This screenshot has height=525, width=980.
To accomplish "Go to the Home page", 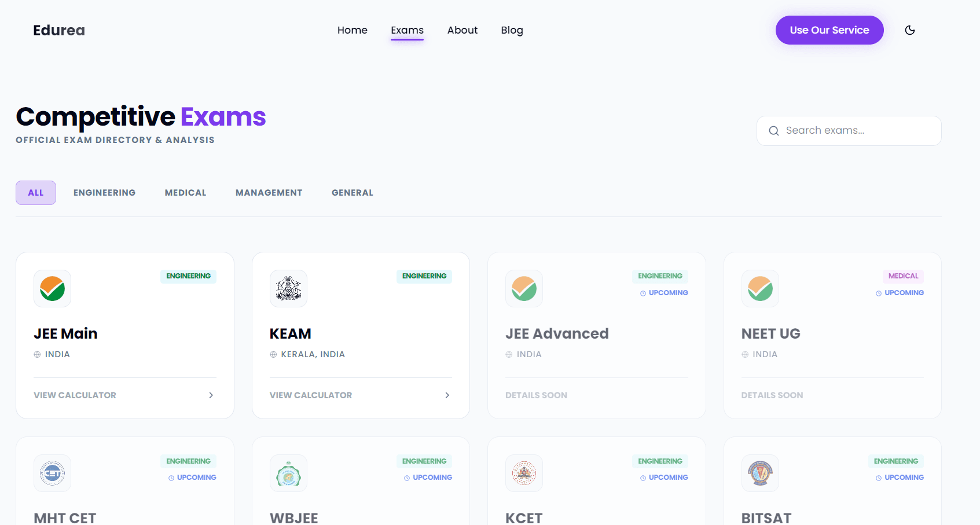I will click(352, 30).
